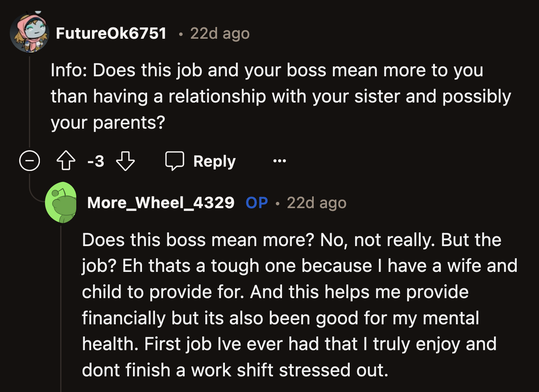Open the Reply speech bubble icon
This screenshot has width=539, height=392.
(x=175, y=161)
